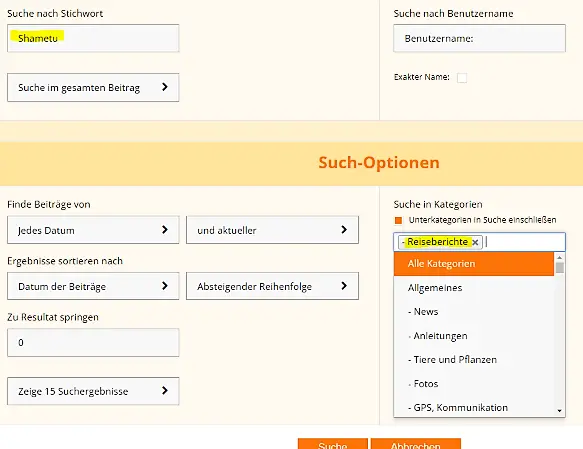Click the category list scroll down arrow
The width and height of the screenshot is (583, 449).
click(560, 411)
